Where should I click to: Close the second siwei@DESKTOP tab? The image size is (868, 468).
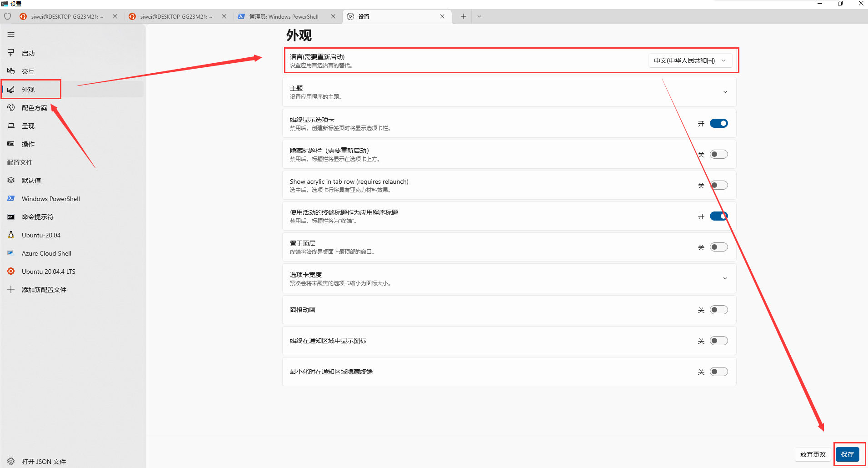(x=224, y=16)
